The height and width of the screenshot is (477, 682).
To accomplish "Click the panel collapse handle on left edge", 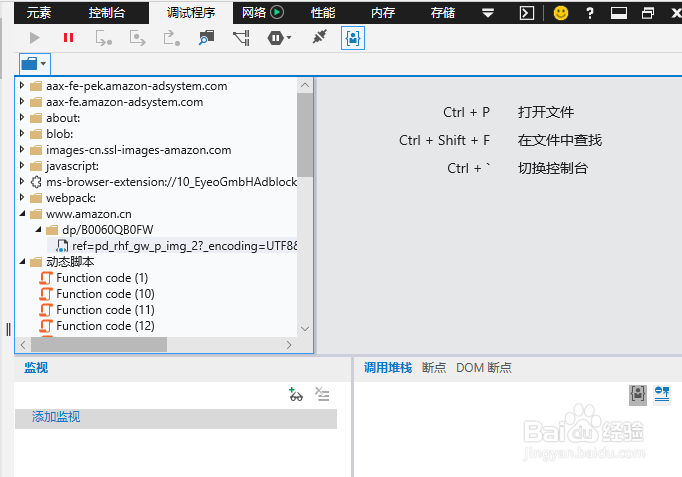I will coord(8,329).
